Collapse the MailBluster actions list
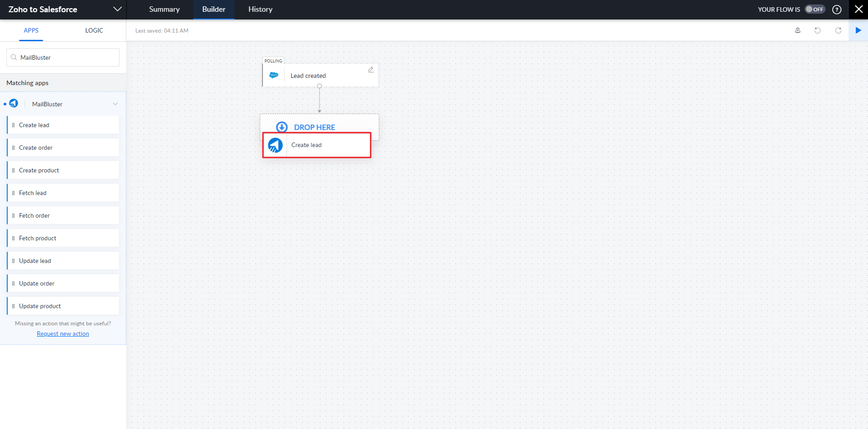The image size is (868, 429). [115, 104]
